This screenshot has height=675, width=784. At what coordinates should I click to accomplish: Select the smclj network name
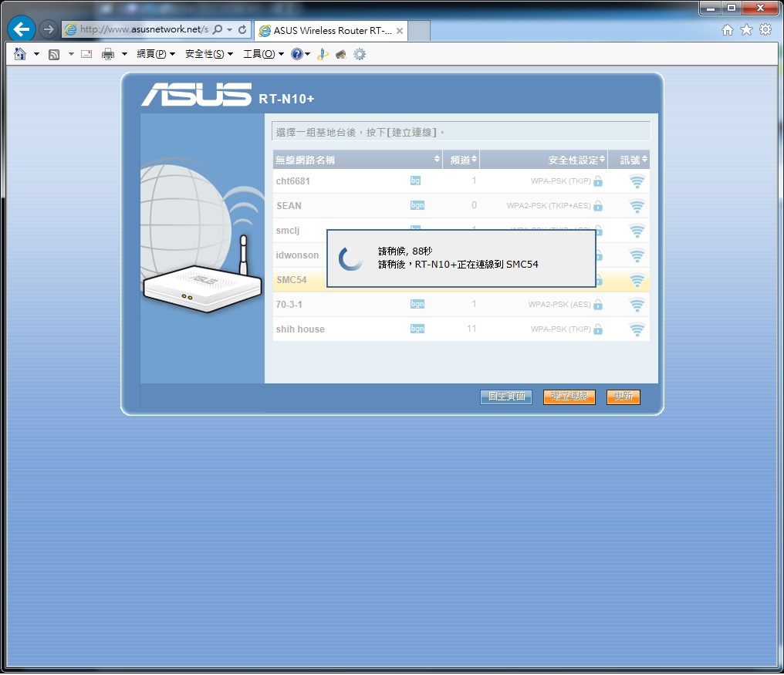(288, 231)
